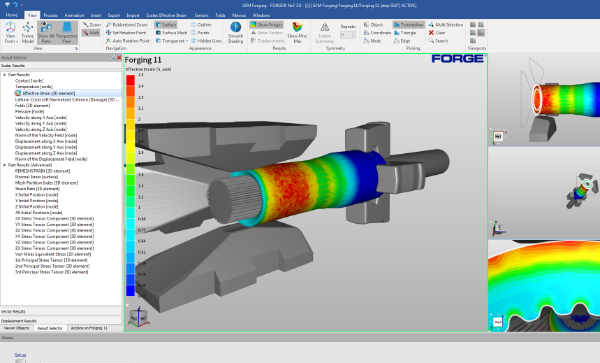The width and height of the screenshot is (600, 363).
Task: Click the Show Min/Max icon
Action: tap(297, 32)
